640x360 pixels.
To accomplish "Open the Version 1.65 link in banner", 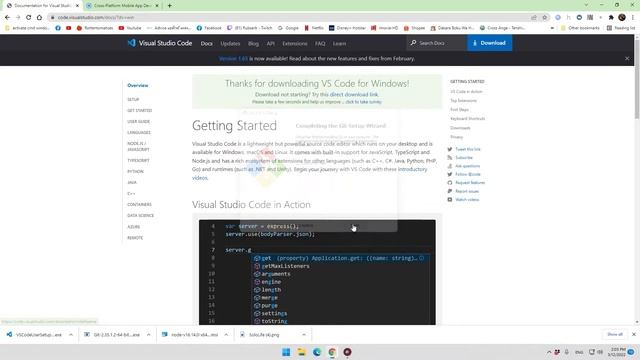I will point(233,58).
